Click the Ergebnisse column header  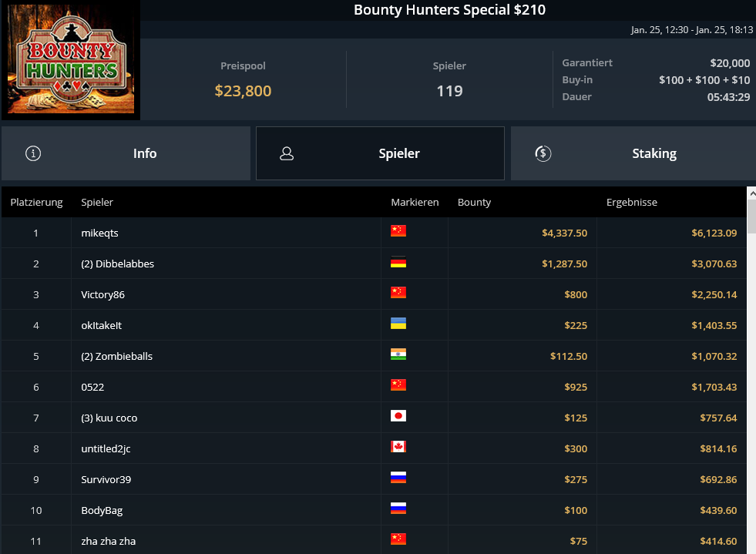pyautogui.click(x=631, y=203)
